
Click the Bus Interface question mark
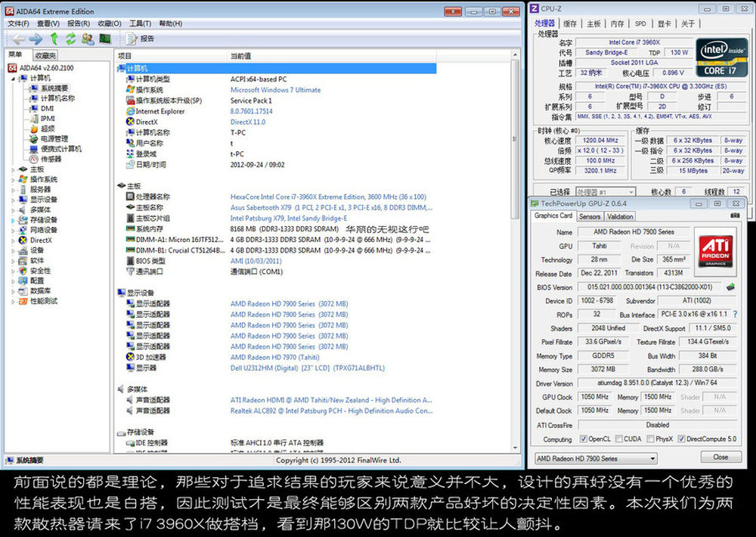tap(736, 314)
